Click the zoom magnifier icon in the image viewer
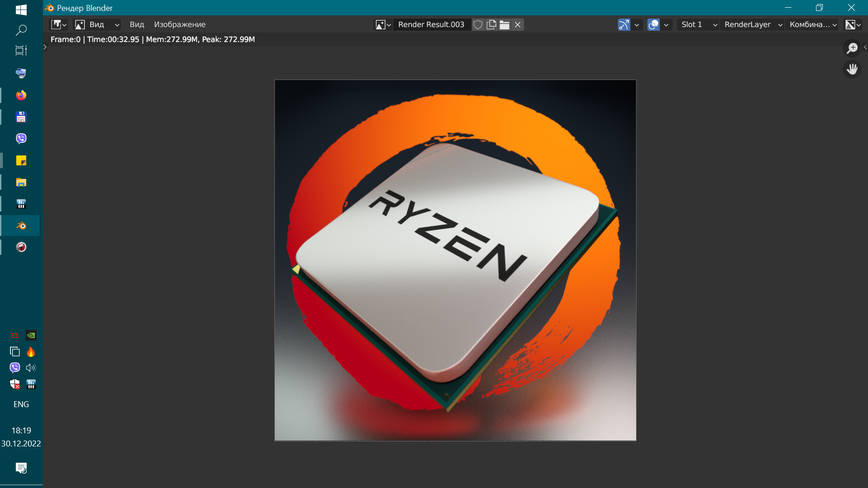 click(x=853, y=48)
